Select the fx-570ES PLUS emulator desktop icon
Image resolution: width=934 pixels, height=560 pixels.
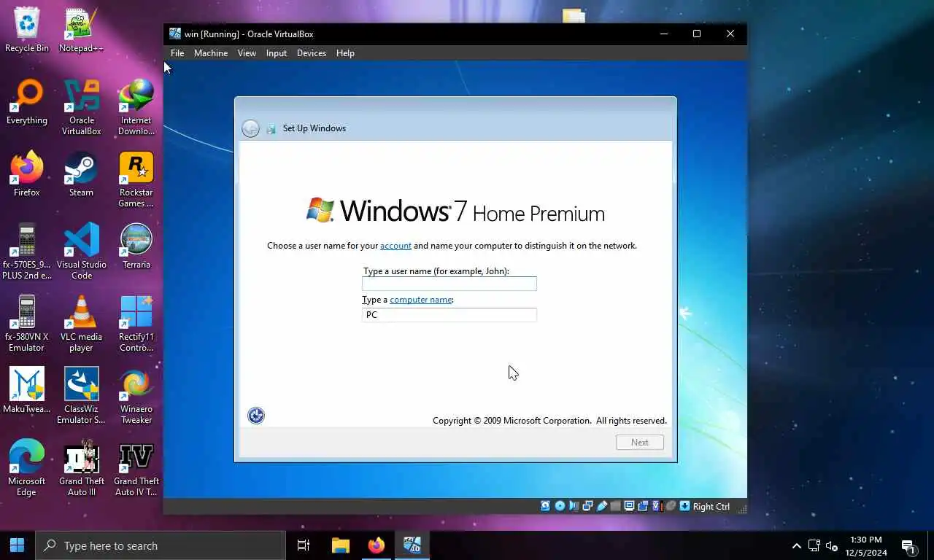[27, 252]
